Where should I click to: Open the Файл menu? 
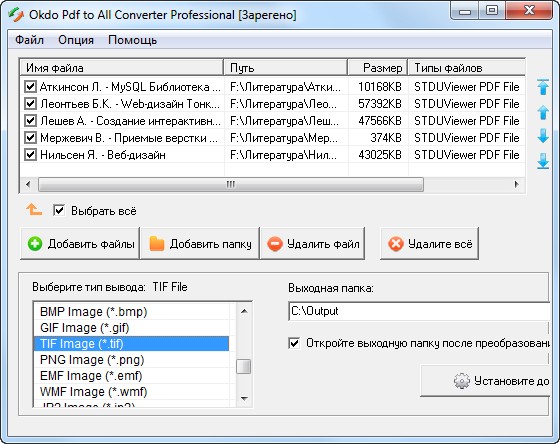pyautogui.click(x=29, y=40)
